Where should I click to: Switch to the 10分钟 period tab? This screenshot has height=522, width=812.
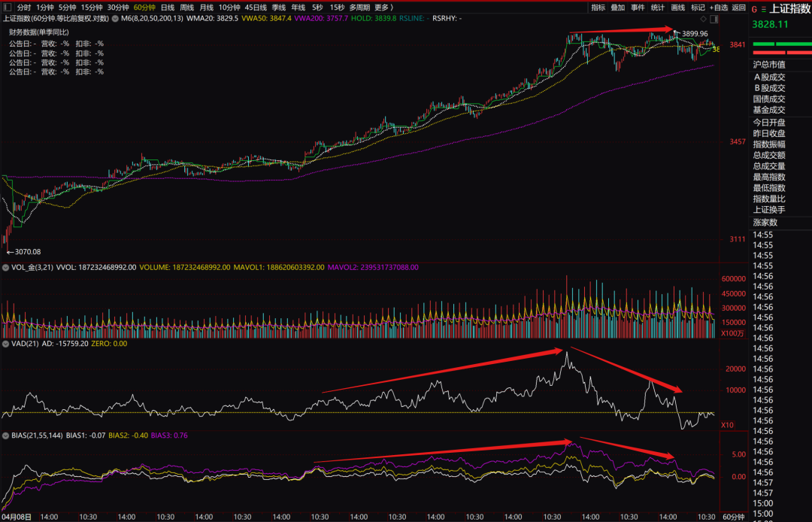pos(229,8)
